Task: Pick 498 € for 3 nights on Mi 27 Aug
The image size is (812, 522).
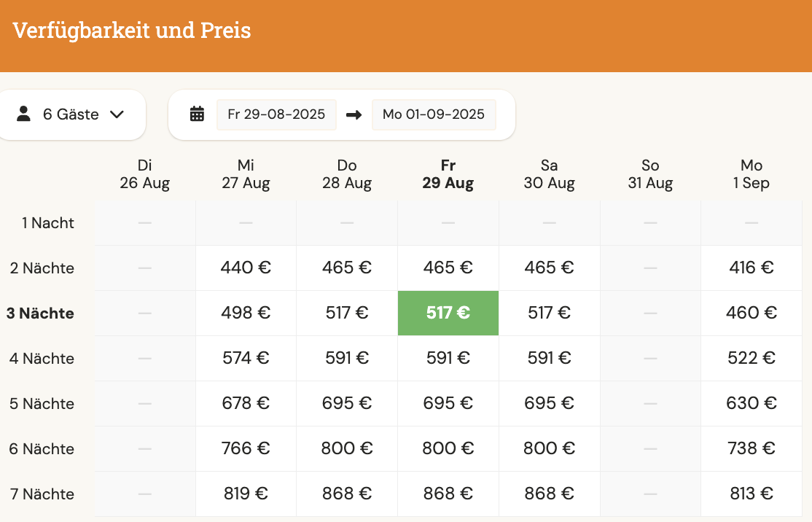Action: (x=246, y=313)
